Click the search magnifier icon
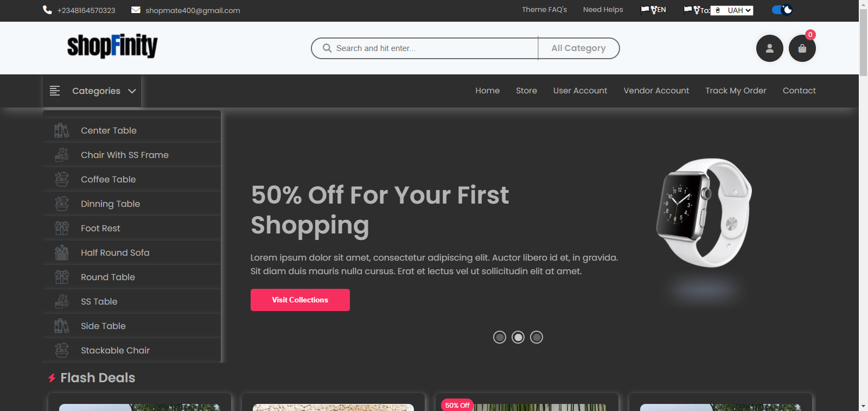The width and height of the screenshot is (868, 411). [x=327, y=48]
